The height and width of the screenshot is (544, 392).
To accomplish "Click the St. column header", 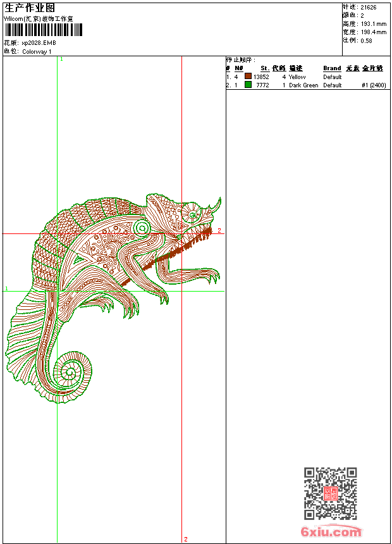I will coord(265,68).
